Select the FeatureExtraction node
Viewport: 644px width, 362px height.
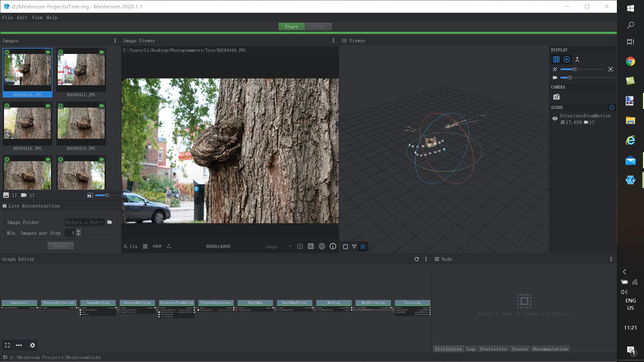click(x=58, y=303)
